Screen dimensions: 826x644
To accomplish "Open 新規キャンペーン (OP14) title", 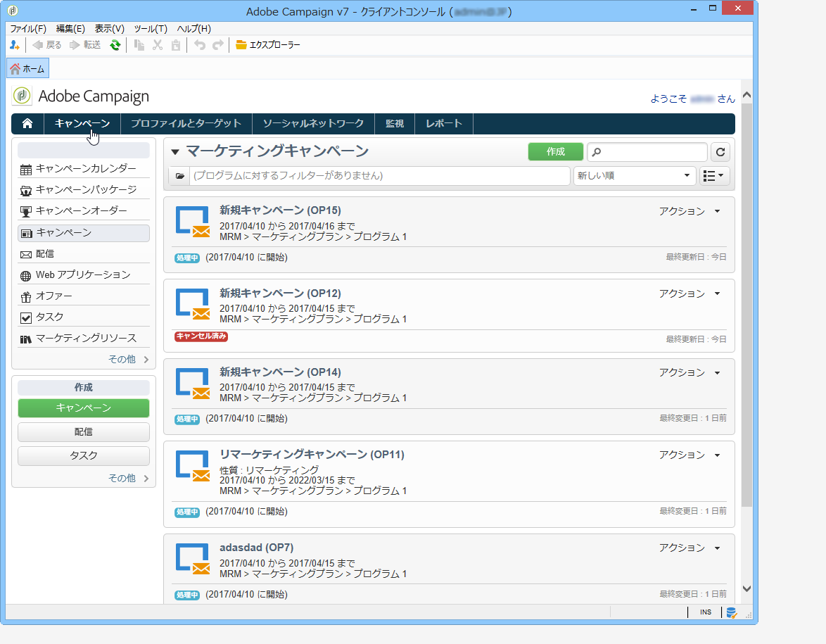I will 280,372.
